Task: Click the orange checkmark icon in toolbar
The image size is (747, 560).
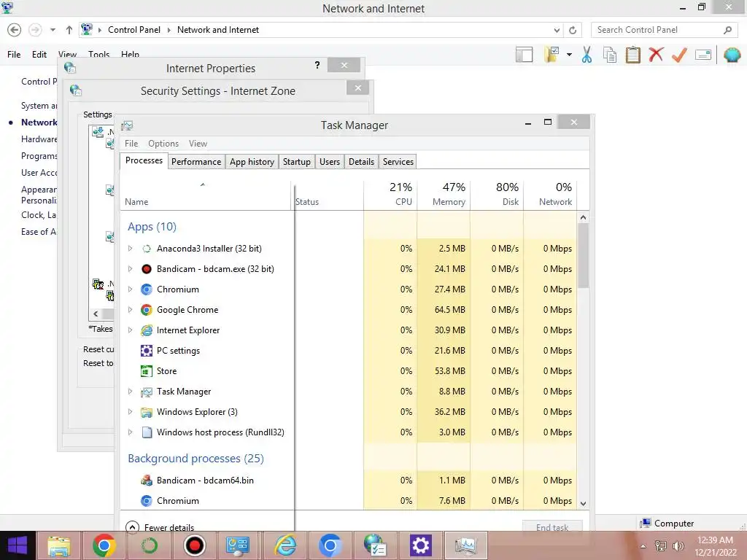Action: (679, 55)
